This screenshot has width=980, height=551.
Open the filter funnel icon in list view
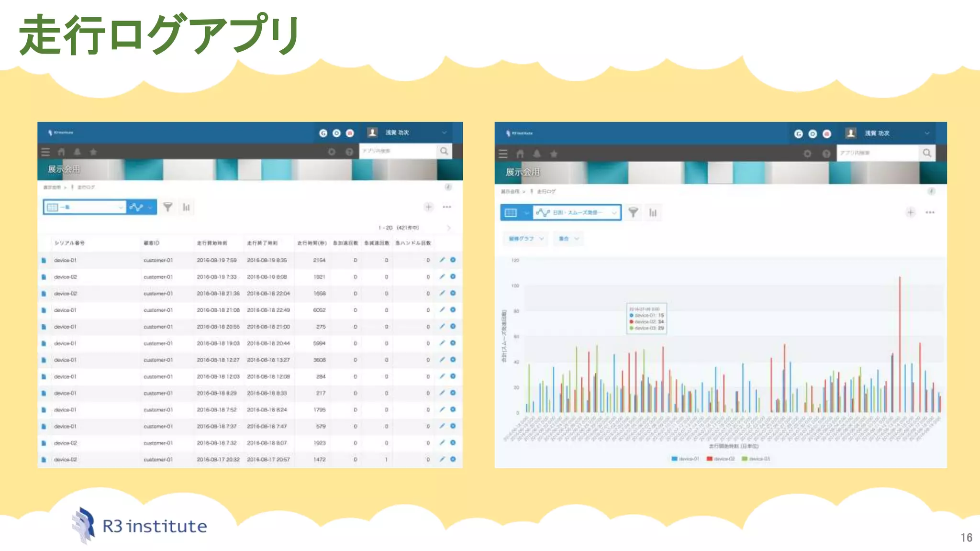[167, 207]
